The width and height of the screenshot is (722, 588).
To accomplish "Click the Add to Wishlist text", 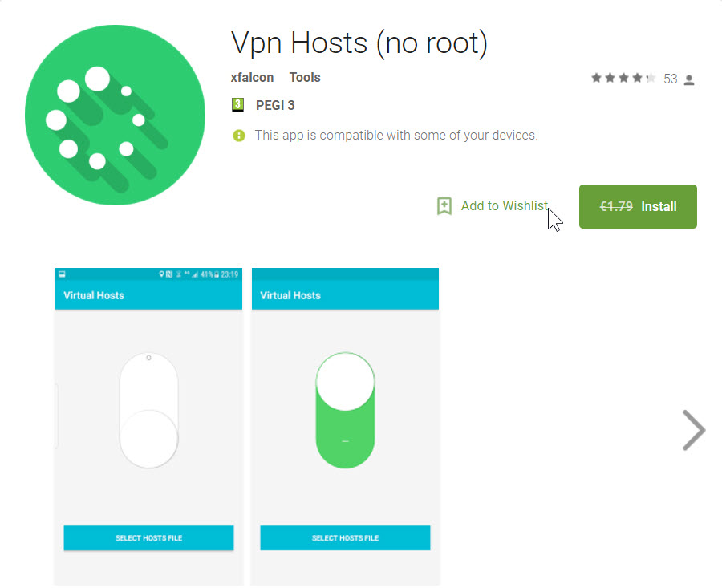I will click(504, 206).
